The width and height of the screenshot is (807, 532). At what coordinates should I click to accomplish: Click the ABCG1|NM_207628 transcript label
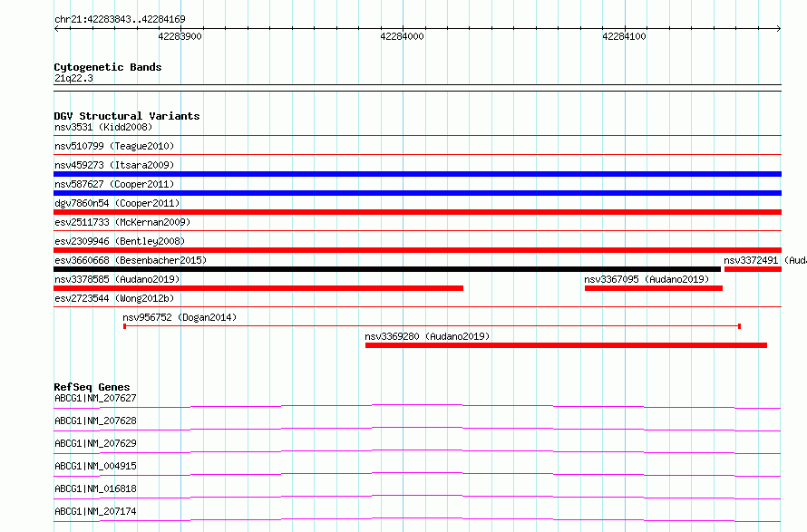click(x=95, y=421)
